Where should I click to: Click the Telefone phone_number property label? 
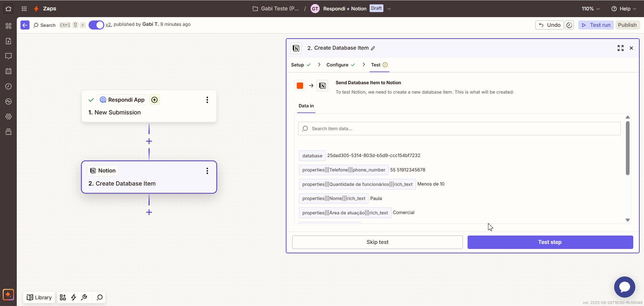[x=344, y=170]
